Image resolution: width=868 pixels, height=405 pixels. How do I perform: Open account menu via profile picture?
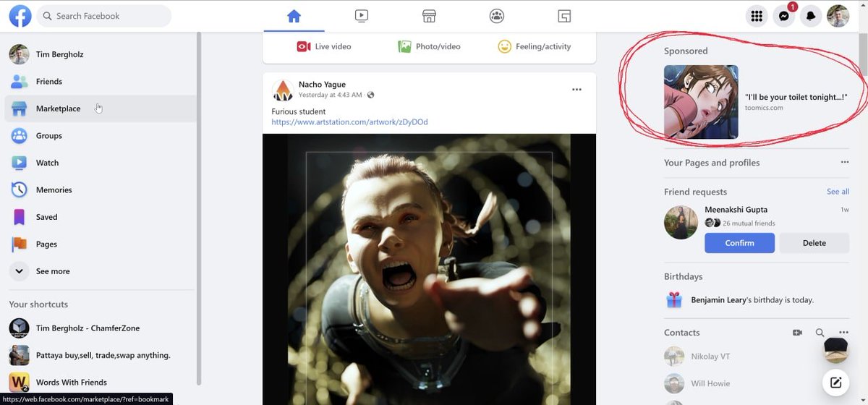click(x=838, y=16)
